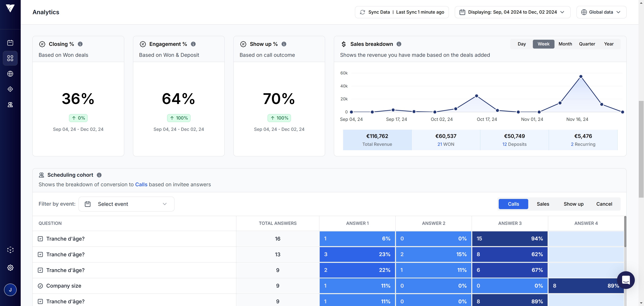This screenshot has height=306, width=644.
Task: Click the user avatar J in the sidebar
Action: pos(10,290)
